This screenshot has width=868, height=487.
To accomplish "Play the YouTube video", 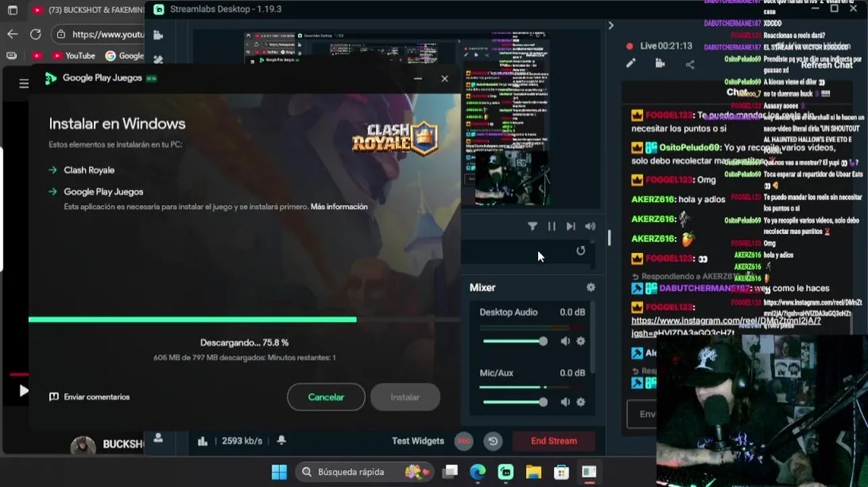I will click(x=23, y=390).
